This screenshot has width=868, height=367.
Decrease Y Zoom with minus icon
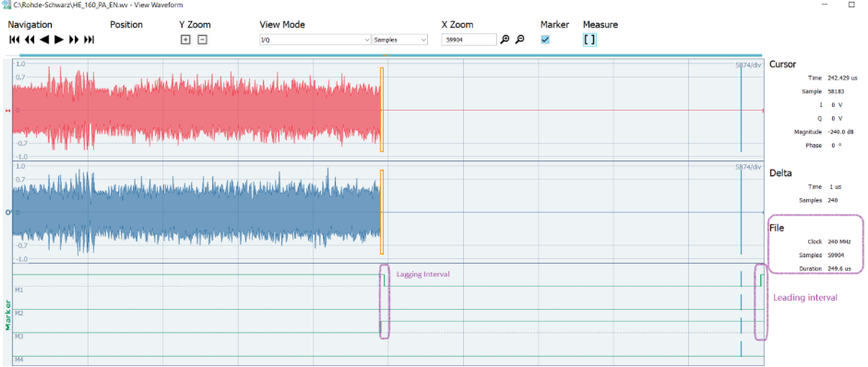tap(203, 40)
